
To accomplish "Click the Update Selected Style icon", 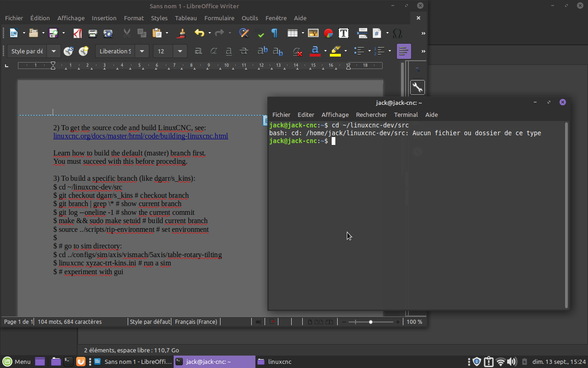I will click(x=68, y=51).
